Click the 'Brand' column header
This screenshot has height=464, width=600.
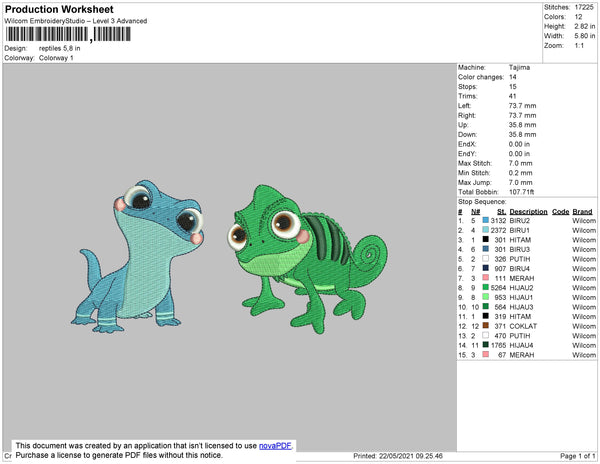pyautogui.click(x=582, y=212)
